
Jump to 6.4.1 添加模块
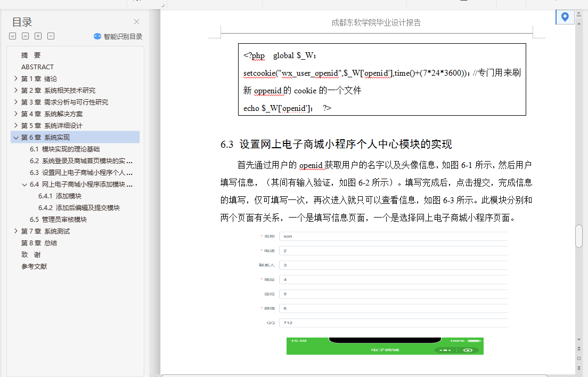60,196
